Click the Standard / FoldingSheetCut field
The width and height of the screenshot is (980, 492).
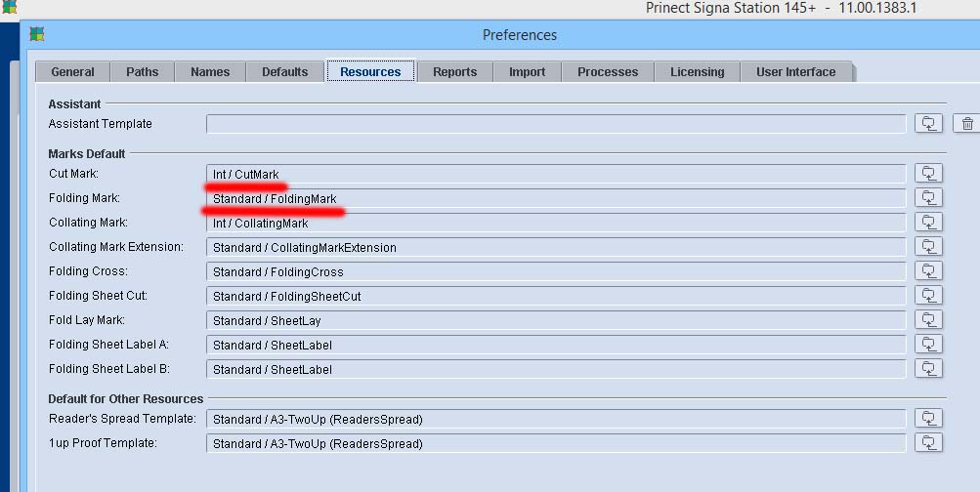556,296
